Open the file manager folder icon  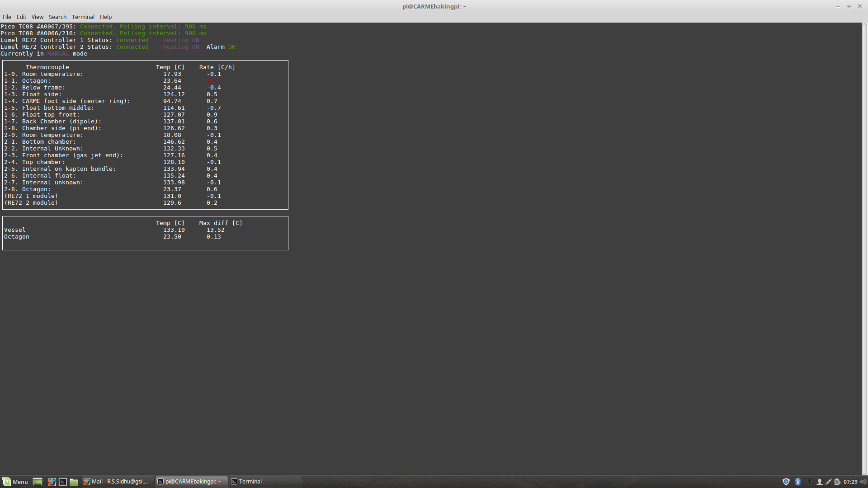coord(74,482)
